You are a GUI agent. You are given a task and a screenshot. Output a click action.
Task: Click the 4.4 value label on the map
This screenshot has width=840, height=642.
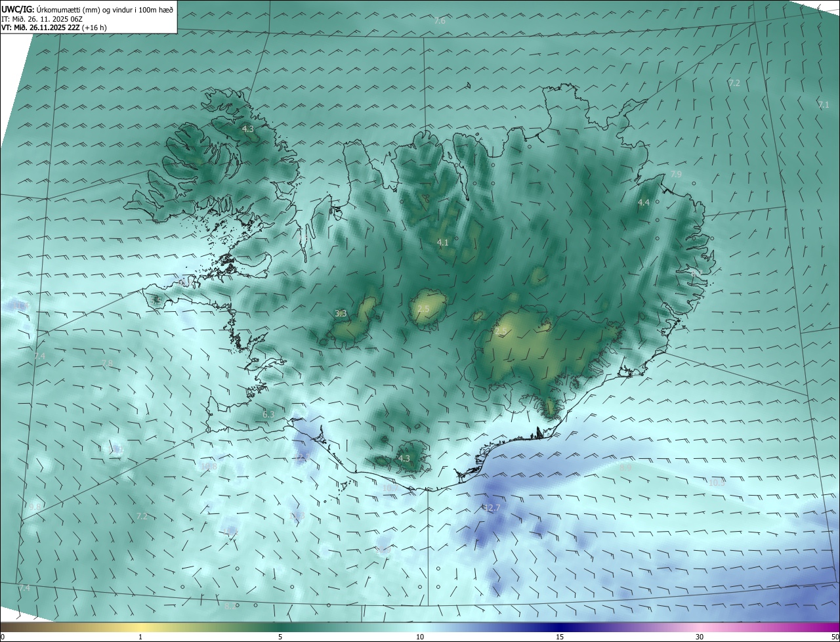(x=644, y=203)
